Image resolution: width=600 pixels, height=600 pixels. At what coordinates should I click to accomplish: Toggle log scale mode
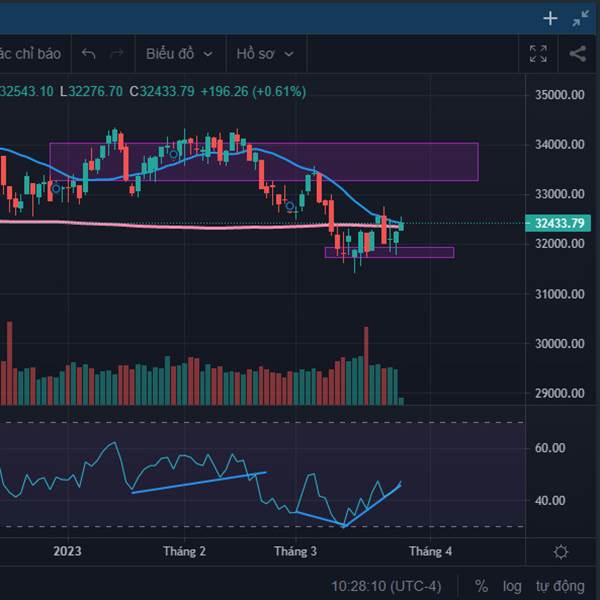tap(512, 586)
